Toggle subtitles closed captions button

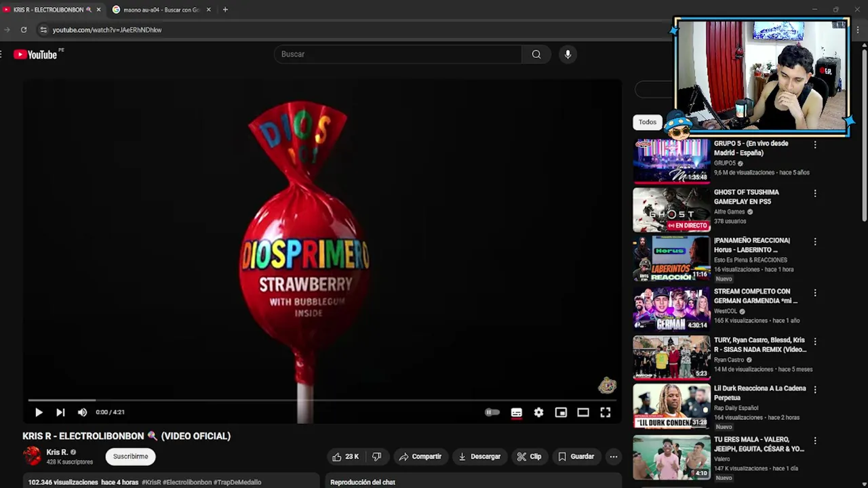pos(516,412)
